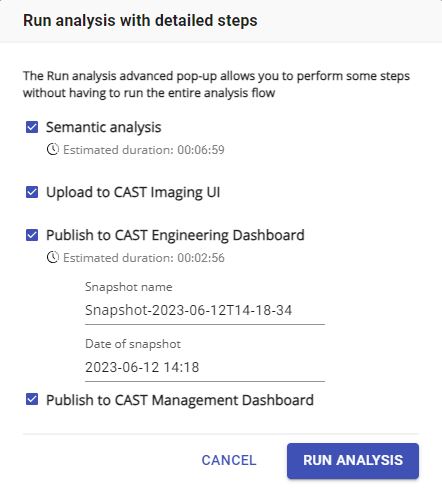Click the clock icon beside the 00:06:59 duration
442x492 pixels.
pos(53,149)
